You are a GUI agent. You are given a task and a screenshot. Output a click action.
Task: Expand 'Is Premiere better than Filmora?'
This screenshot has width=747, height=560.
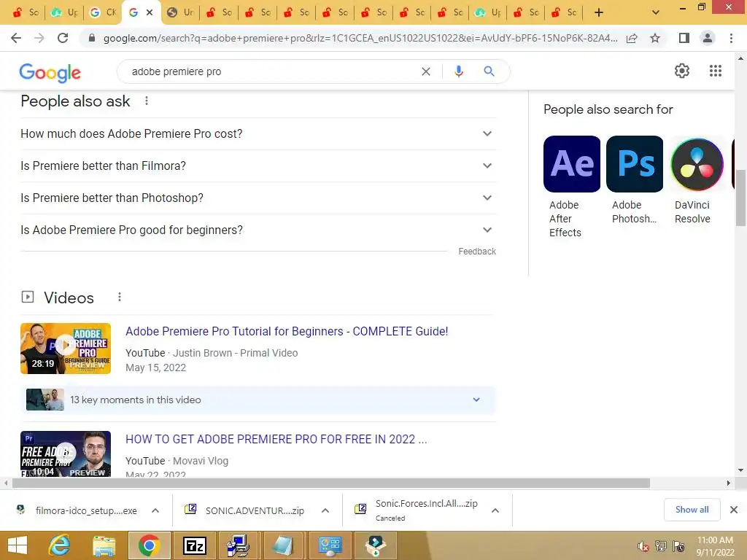(x=258, y=166)
